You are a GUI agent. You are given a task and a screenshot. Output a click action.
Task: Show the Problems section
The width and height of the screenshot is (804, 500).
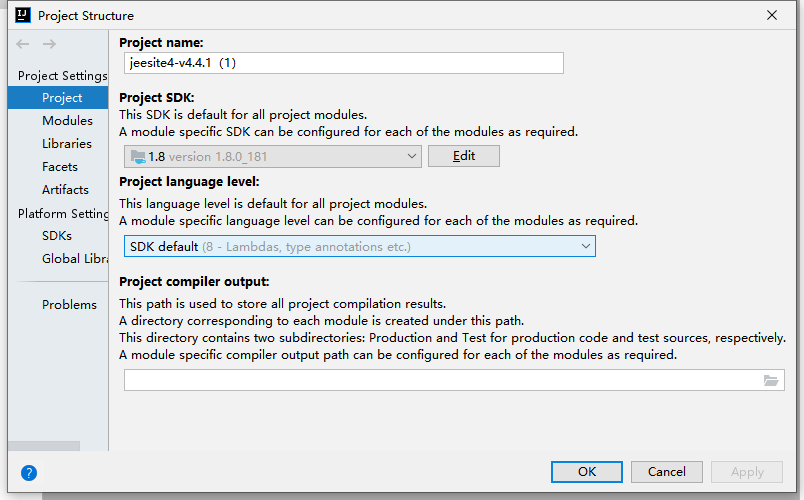[69, 305]
